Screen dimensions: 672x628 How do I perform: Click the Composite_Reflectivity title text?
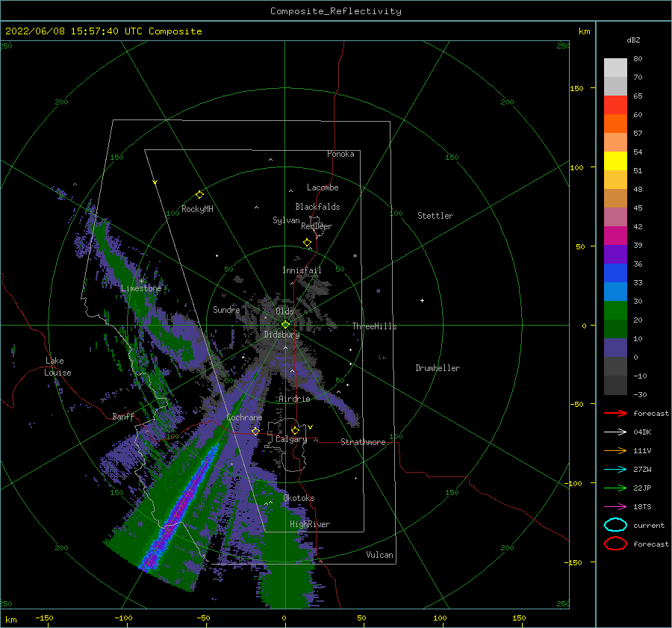pyautogui.click(x=335, y=11)
